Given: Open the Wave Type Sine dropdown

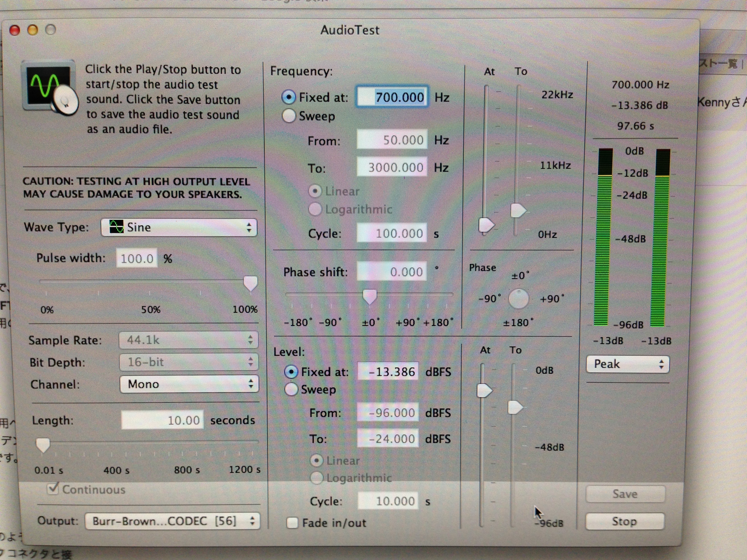Looking at the screenshot, I should [179, 228].
